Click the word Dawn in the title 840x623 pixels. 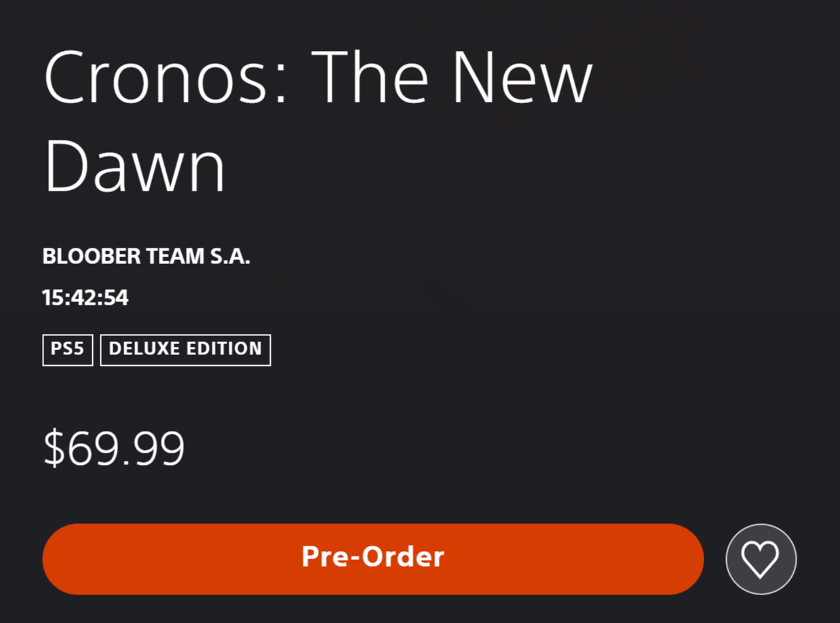pyautogui.click(x=134, y=165)
